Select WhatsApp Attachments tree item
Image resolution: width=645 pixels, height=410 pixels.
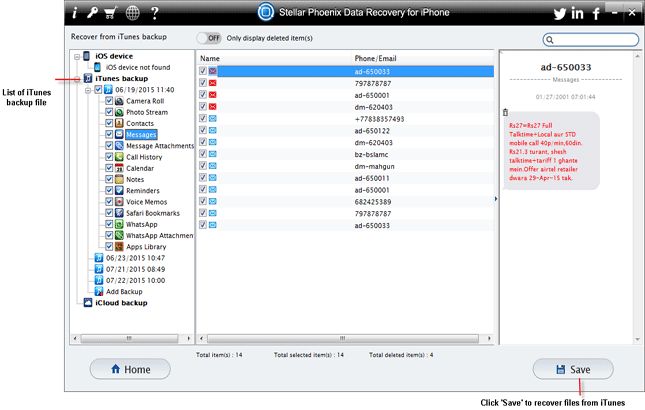click(160, 236)
